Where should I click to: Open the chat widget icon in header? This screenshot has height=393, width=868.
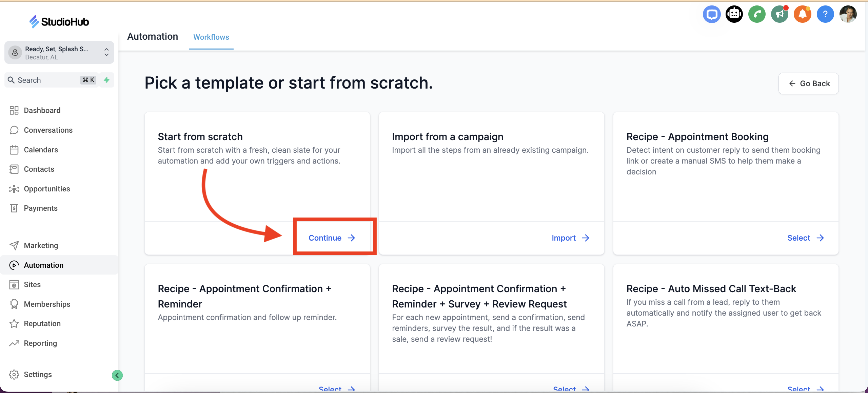(711, 14)
